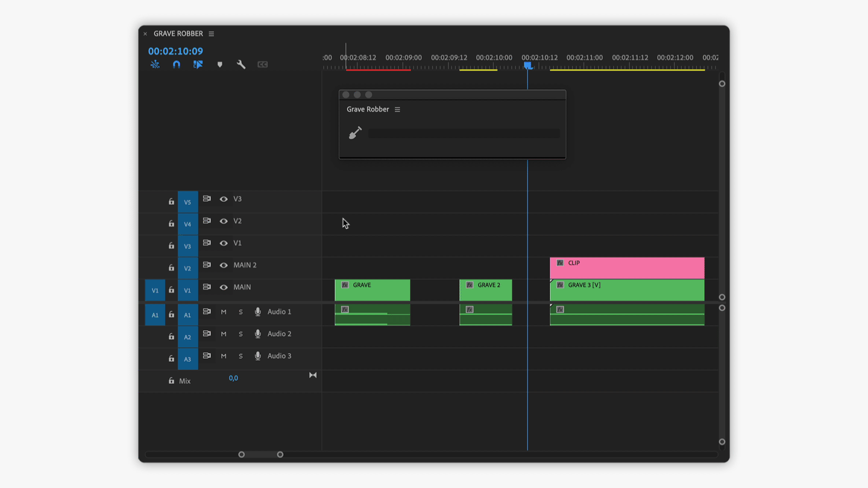Click the horizontal zoom scrollbar at bottom
This screenshot has height=488, width=868.
click(260, 454)
